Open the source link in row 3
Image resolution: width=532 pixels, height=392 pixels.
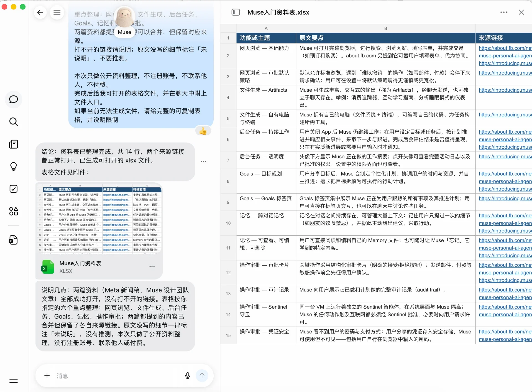point(505,73)
